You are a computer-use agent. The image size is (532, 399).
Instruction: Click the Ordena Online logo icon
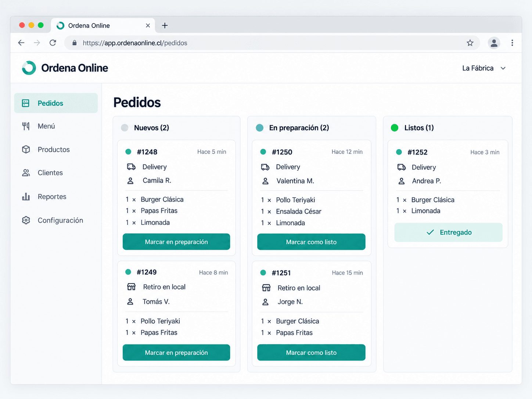coord(29,68)
